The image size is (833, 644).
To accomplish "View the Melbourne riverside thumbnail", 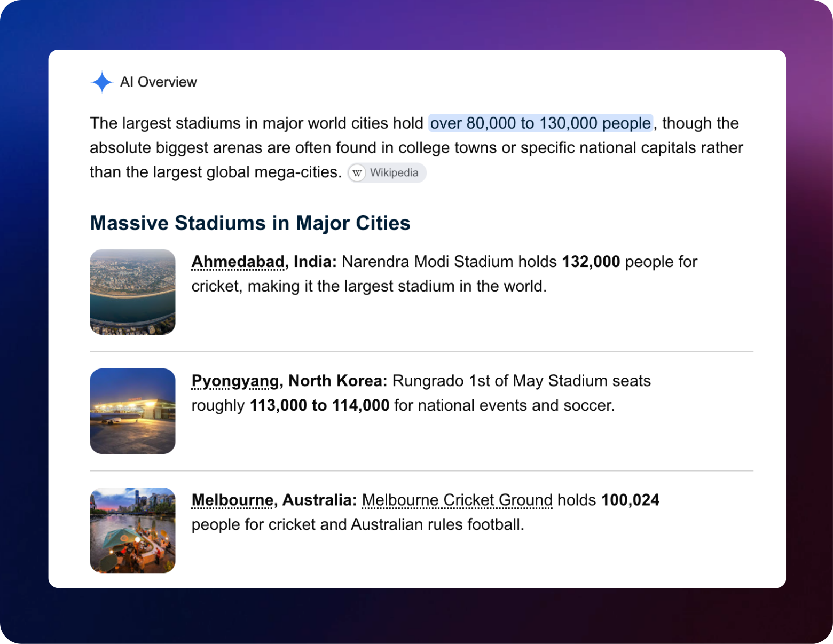I will [132, 530].
